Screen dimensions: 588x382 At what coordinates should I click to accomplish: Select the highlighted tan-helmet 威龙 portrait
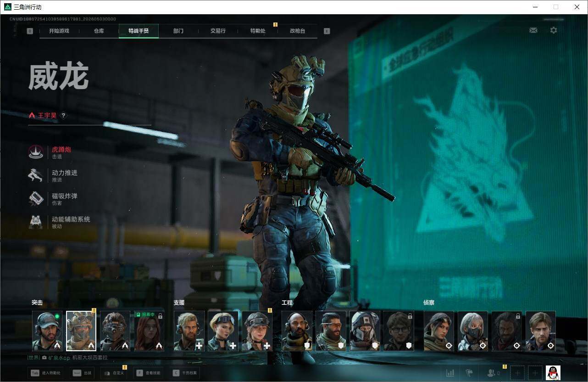click(81, 331)
